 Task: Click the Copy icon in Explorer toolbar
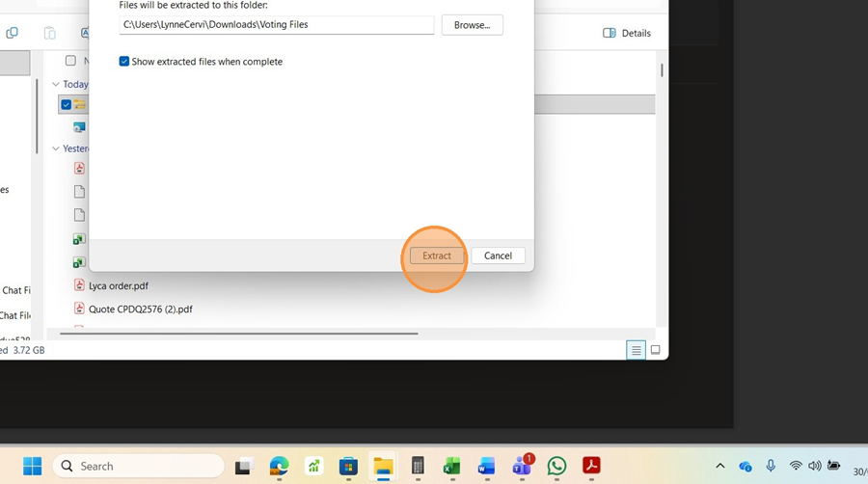pos(12,33)
